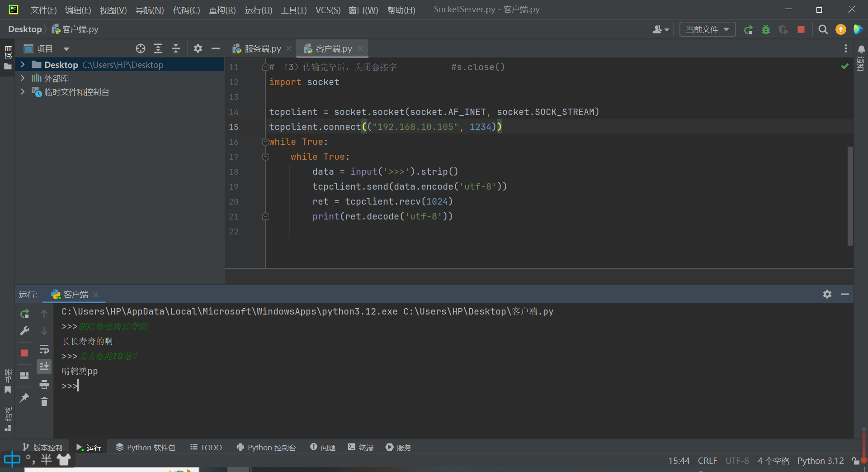The image size is (868, 472).
Task: Rerun 客户端 in the run panel
Action: point(25,314)
